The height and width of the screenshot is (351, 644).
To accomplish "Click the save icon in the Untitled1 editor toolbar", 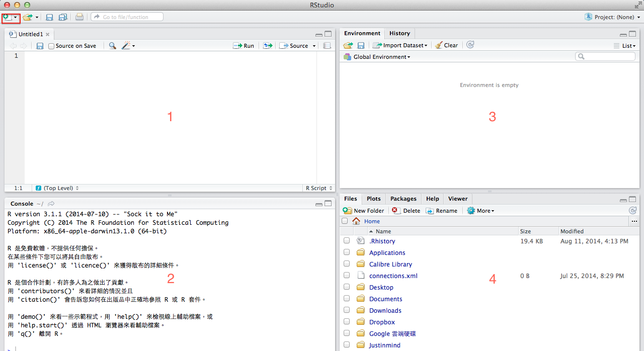I will point(40,46).
